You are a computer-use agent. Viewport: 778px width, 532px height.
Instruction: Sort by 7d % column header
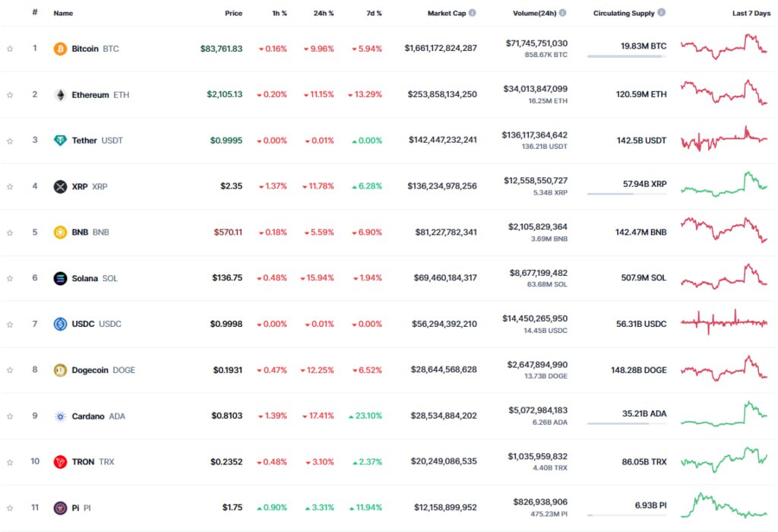[x=374, y=14]
